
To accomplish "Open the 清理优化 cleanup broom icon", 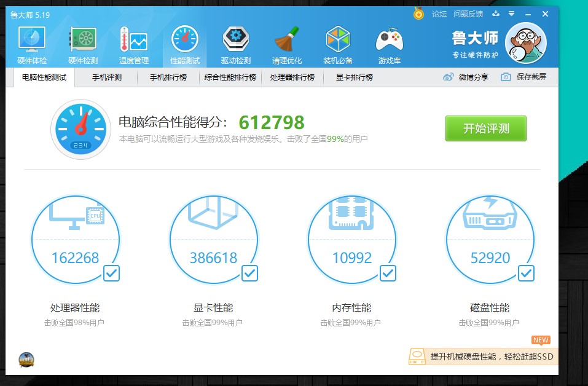I will point(287,45).
